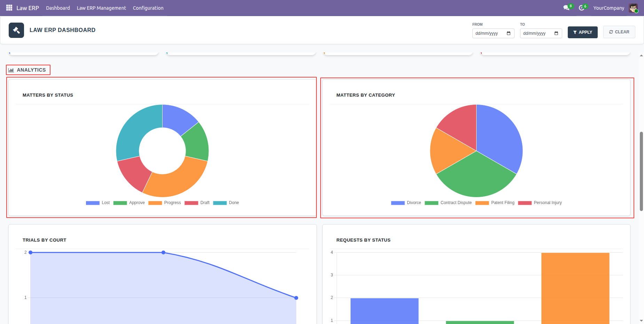
Task: Click the gavel icon beside Law ERP Dashboard
Action: 16,30
